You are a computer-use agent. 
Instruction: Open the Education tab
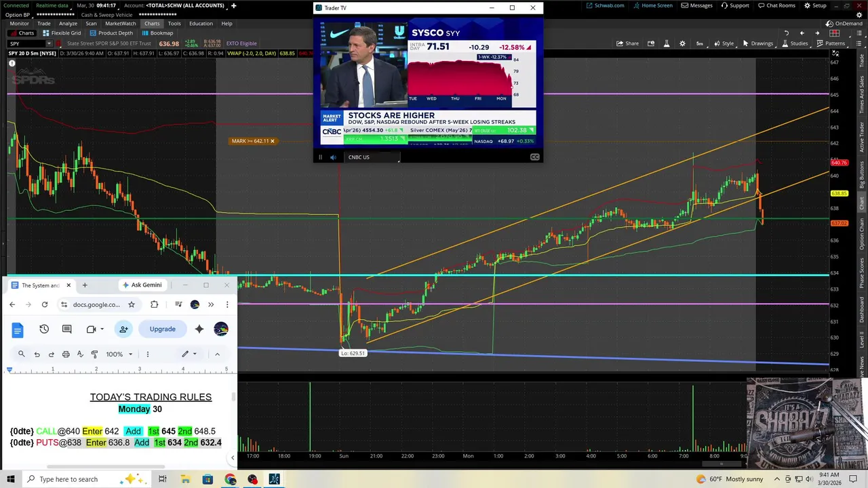[201, 23]
